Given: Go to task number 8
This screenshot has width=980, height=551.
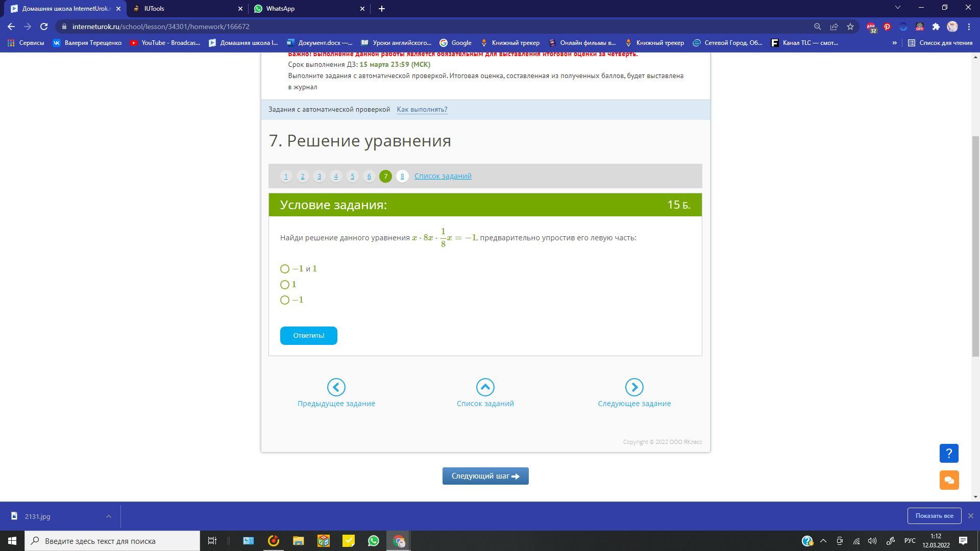Looking at the screenshot, I should pos(402,177).
